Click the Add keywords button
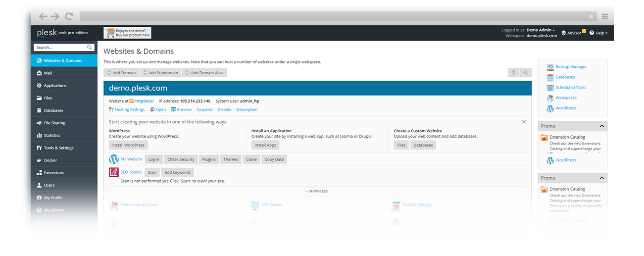This screenshot has width=644, height=256. point(177,172)
